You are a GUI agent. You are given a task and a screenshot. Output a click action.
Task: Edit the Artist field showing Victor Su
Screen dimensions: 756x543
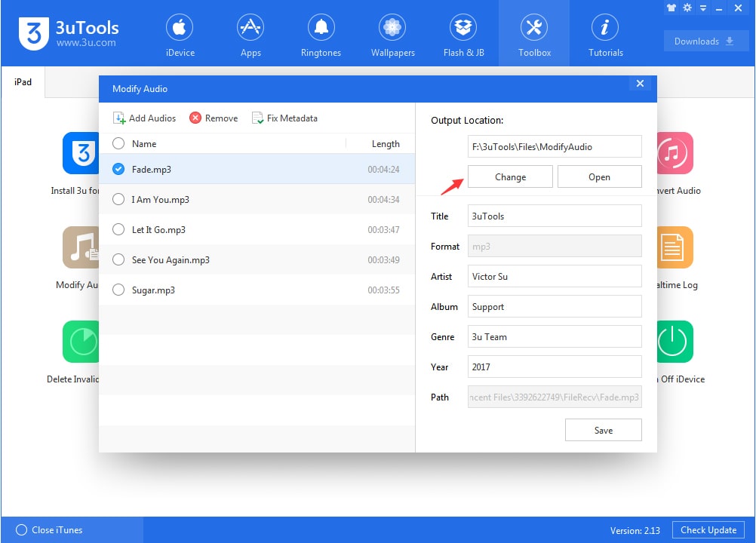coord(555,276)
